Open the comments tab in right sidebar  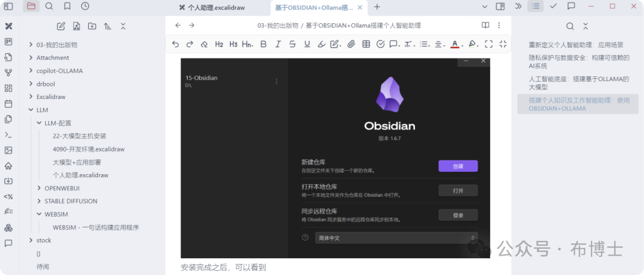(x=571, y=6)
